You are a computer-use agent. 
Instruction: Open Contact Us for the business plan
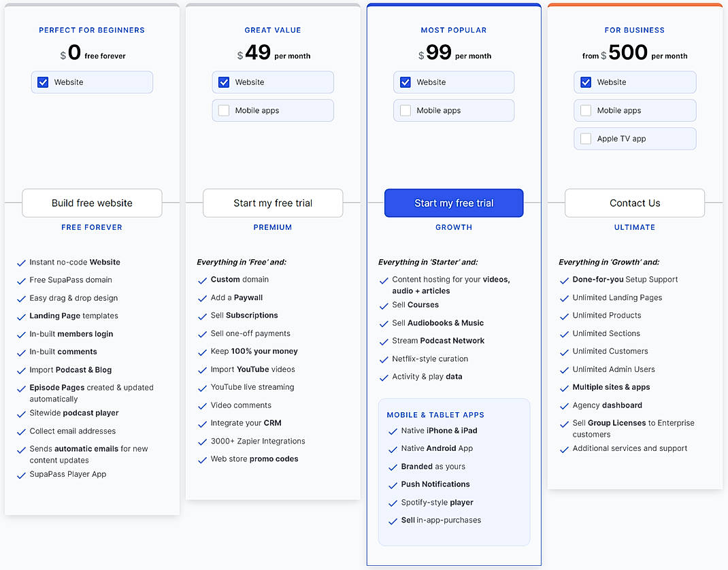click(x=634, y=203)
